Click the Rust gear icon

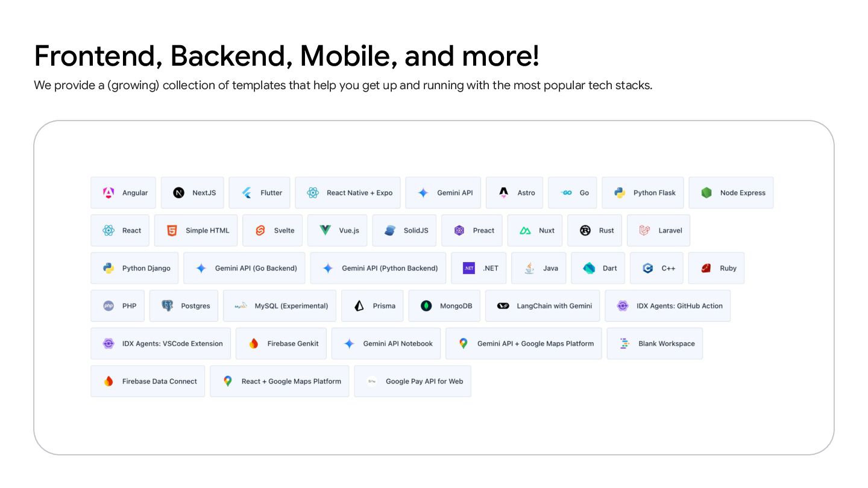(585, 230)
